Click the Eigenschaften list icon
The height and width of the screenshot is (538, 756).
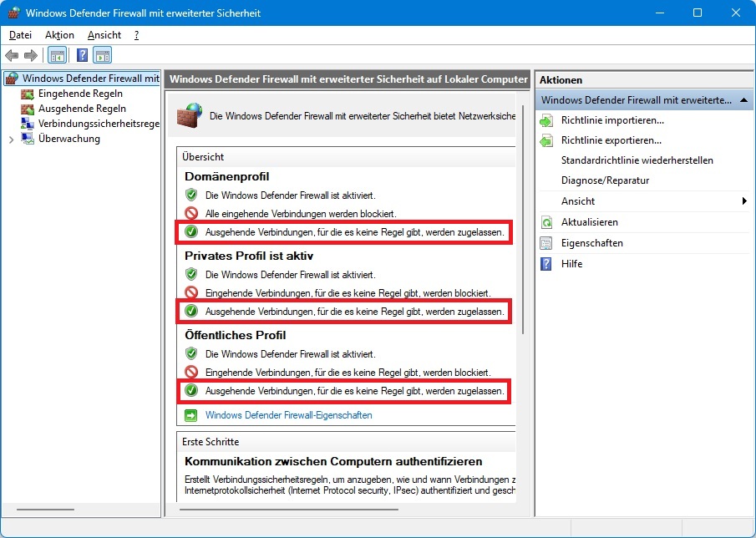[x=546, y=243]
